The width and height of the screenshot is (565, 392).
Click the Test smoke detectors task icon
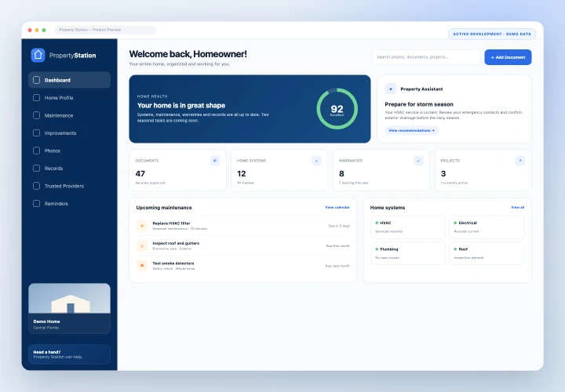(142, 266)
